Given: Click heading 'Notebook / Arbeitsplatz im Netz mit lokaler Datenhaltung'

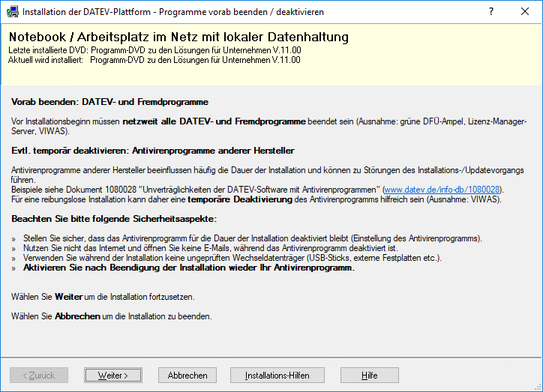Looking at the screenshot, I should [178, 37].
